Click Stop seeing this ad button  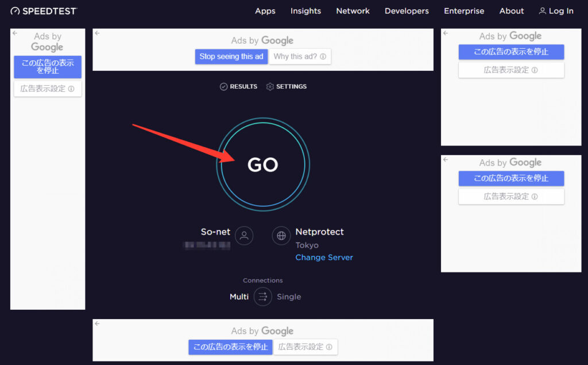(x=231, y=56)
